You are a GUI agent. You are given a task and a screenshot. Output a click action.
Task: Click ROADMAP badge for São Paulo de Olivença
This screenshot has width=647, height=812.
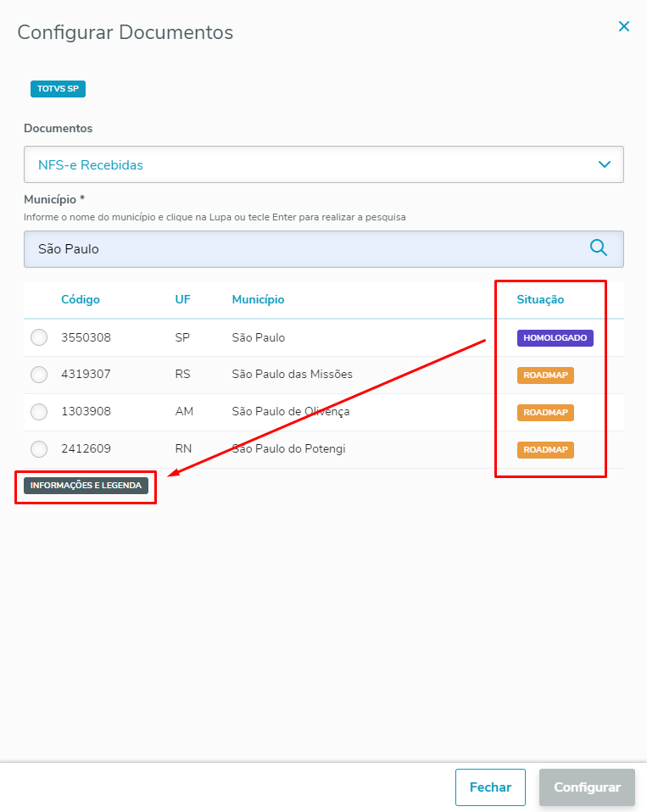545,412
